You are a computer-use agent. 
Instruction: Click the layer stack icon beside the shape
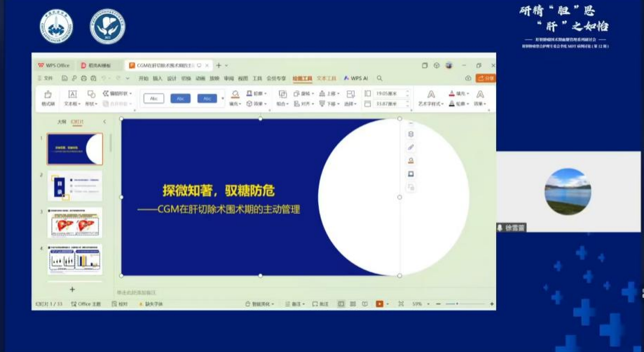click(411, 135)
